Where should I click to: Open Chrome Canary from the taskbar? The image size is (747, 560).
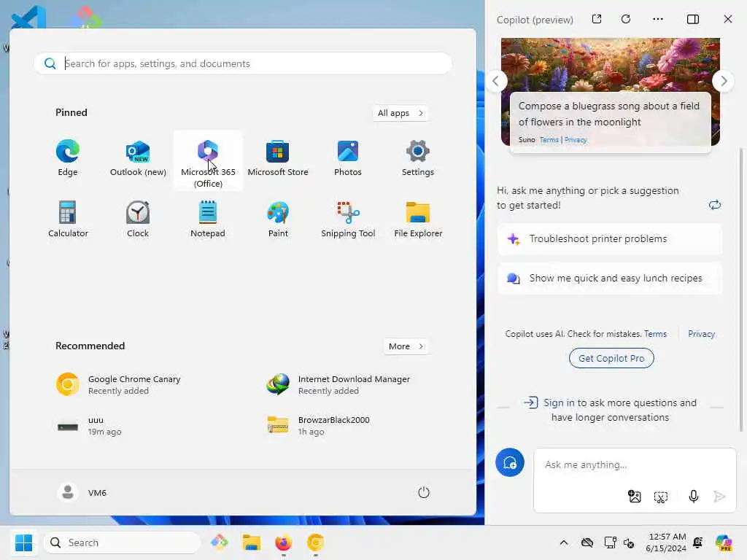click(x=315, y=542)
